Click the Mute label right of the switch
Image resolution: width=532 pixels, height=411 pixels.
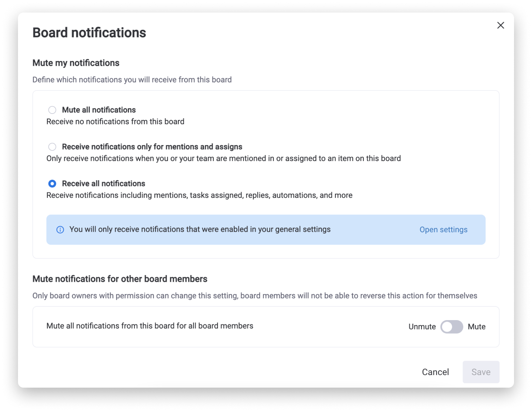pyautogui.click(x=477, y=327)
